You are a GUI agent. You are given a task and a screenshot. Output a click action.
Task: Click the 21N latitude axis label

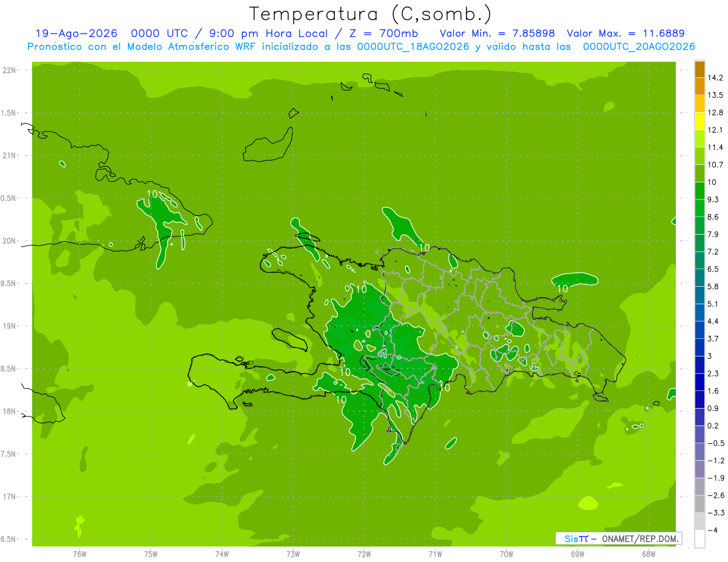pos(8,156)
